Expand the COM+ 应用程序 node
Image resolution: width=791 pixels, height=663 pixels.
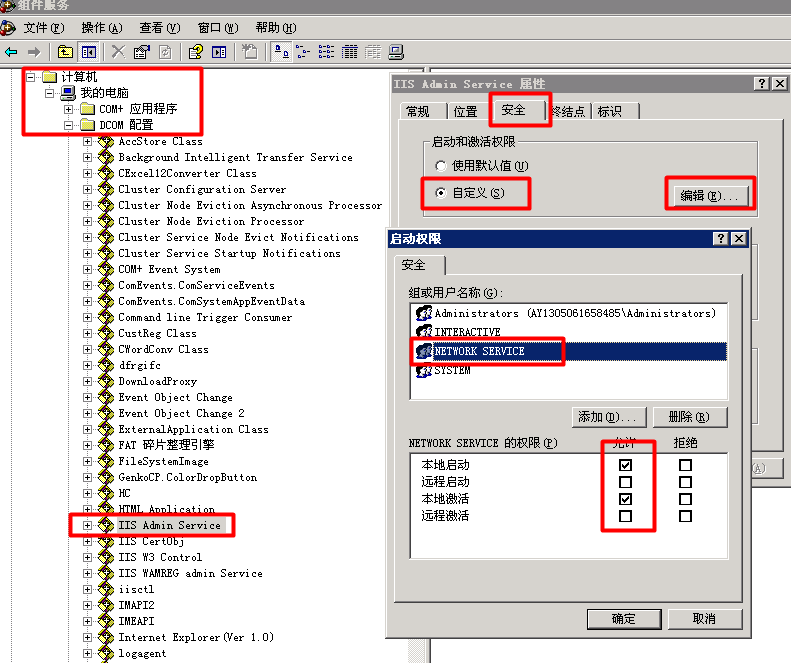click(70, 109)
